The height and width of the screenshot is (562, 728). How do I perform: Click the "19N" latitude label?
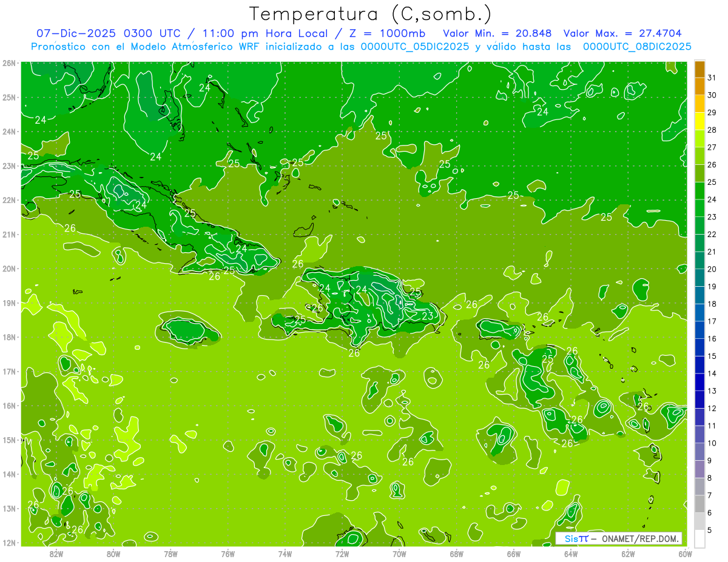[9, 303]
